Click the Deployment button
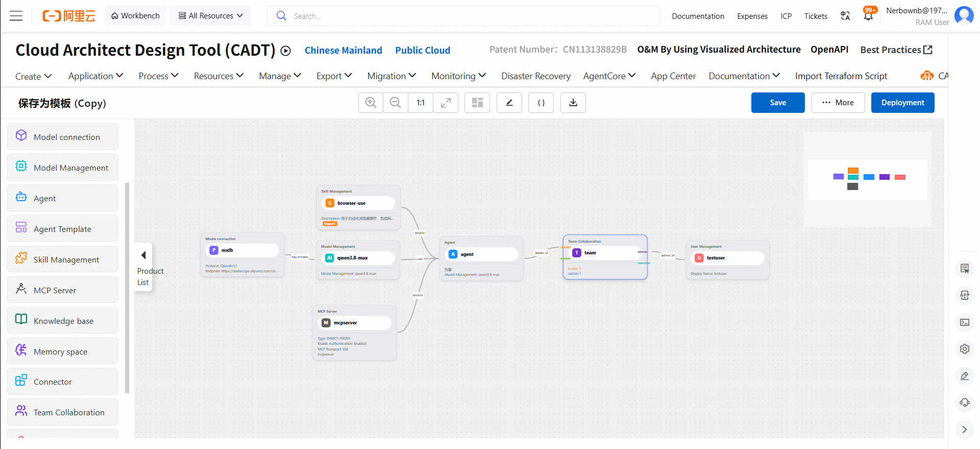 902,103
